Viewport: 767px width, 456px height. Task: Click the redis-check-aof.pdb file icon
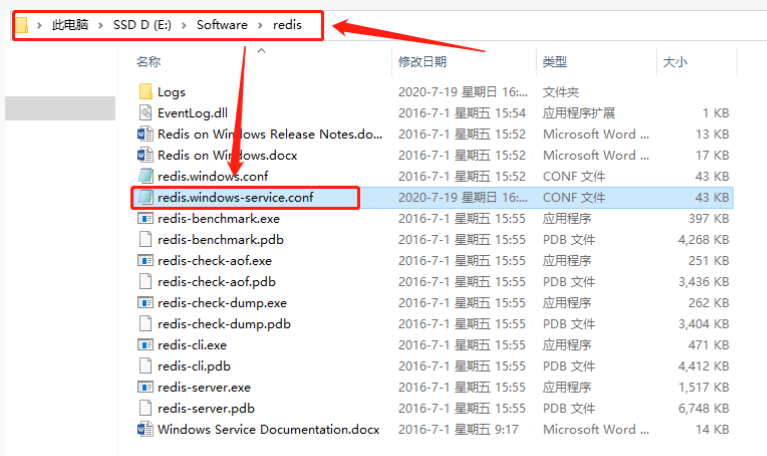pyautogui.click(x=145, y=281)
